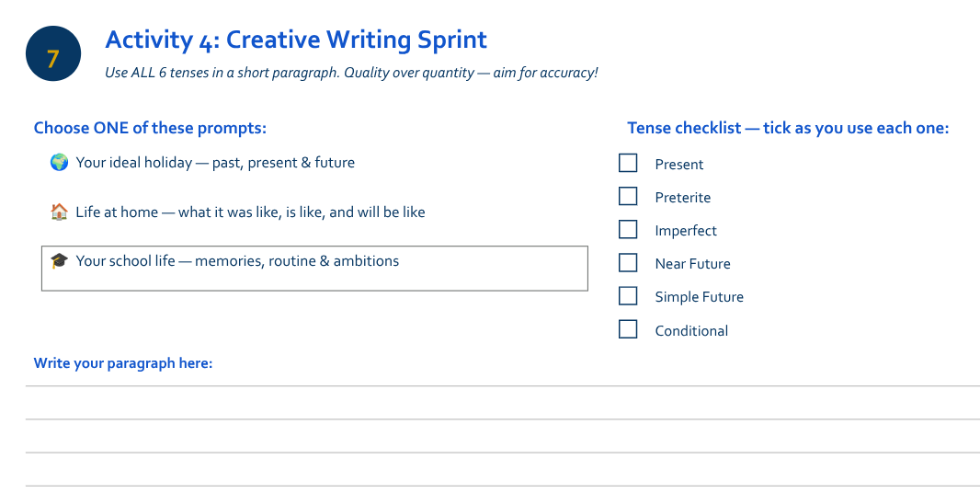Click the 'Tense checklist' heading
Screen dimensions: 980x493
point(788,128)
